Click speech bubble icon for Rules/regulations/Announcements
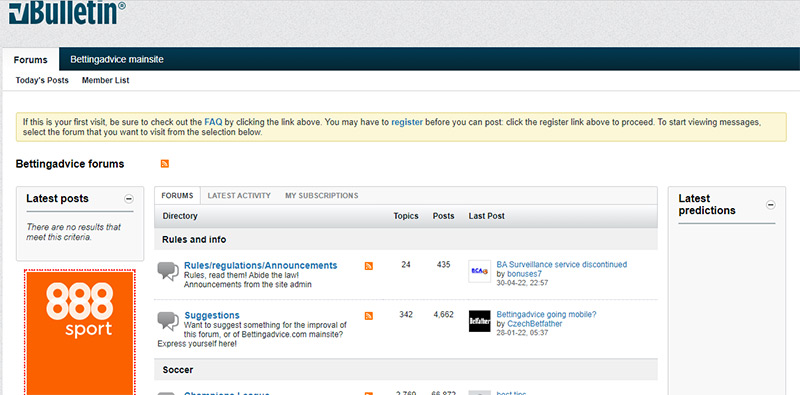The height and width of the screenshot is (395, 800). coord(168,271)
